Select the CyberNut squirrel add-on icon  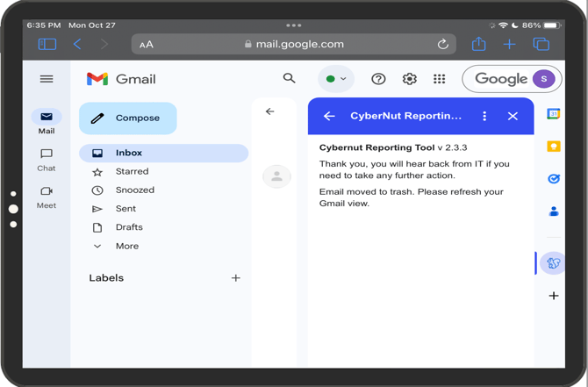(x=554, y=262)
